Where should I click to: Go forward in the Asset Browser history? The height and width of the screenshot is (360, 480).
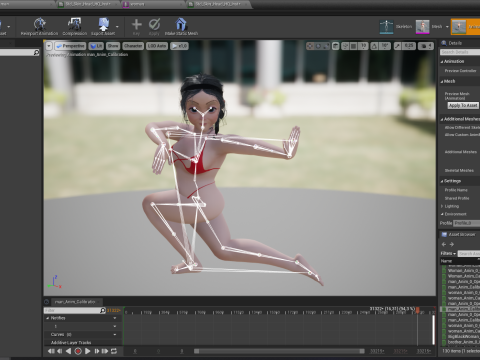452,244
